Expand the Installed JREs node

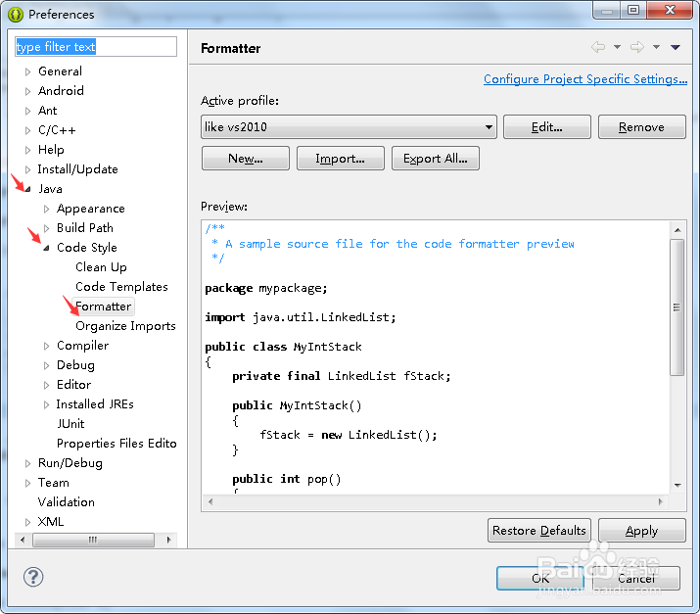point(46,405)
